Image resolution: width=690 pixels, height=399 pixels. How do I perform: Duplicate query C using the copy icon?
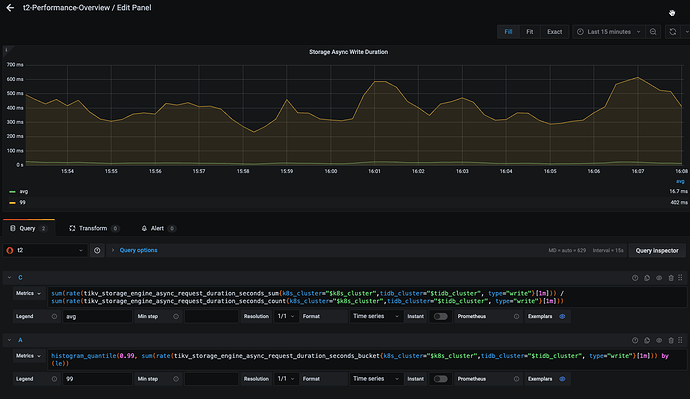click(x=647, y=278)
